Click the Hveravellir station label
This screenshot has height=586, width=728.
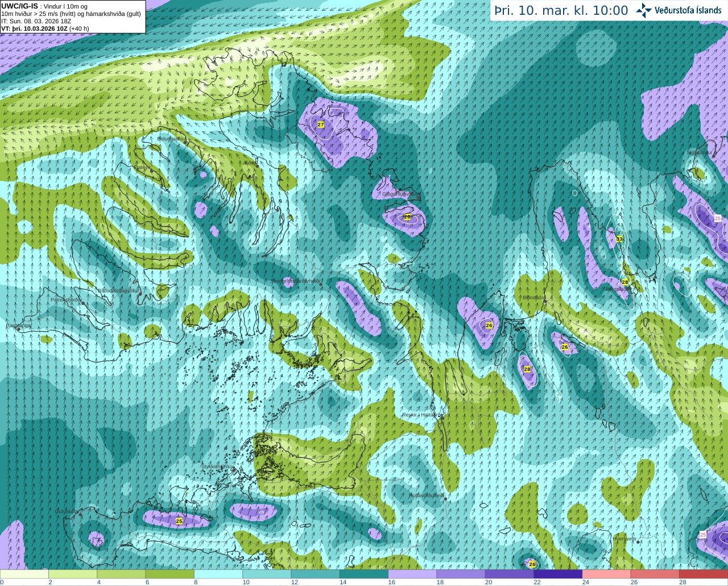[625, 538]
